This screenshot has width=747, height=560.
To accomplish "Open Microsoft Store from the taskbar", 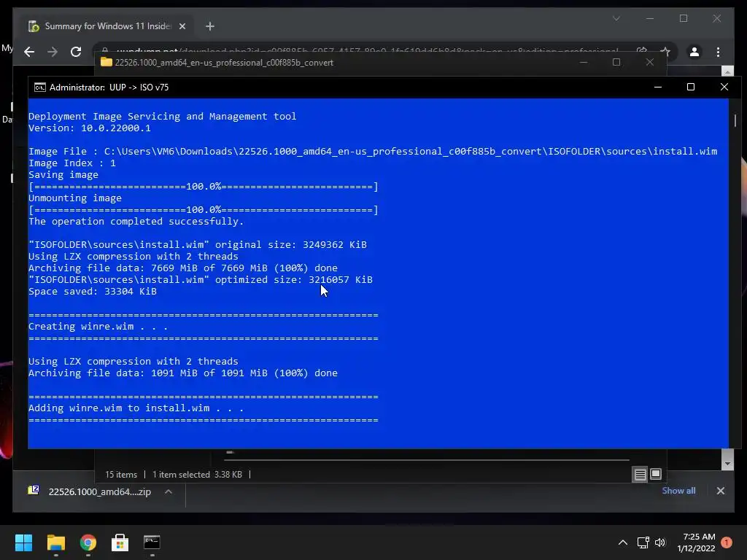I will pos(120,542).
